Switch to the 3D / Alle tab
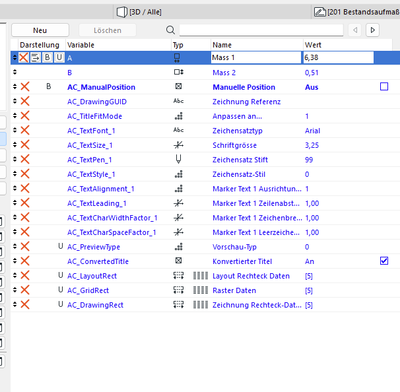 139,12
